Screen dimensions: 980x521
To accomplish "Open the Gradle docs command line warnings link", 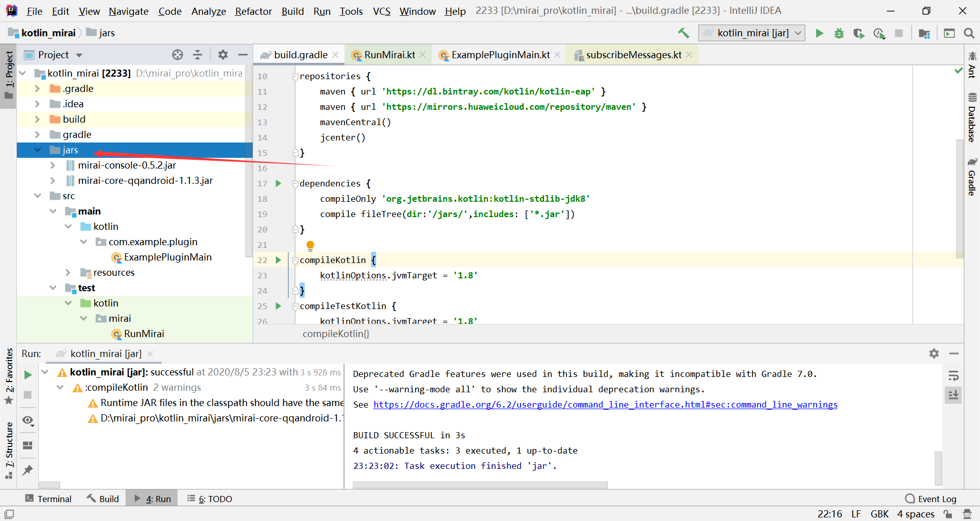I will click(x=605, y=405).
